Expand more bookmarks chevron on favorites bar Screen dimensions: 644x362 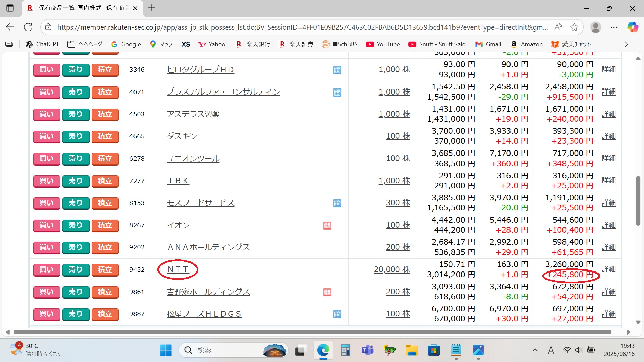(626, 44)
